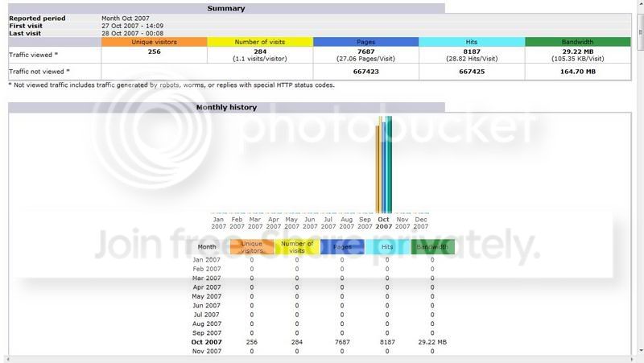
Task: Click the 'Nov 2007' table row label
Action: [207, 352]
